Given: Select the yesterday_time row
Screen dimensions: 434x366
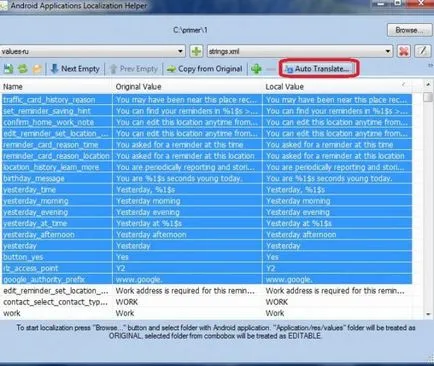Looking at the screenshot, I should tap(207, 190).
